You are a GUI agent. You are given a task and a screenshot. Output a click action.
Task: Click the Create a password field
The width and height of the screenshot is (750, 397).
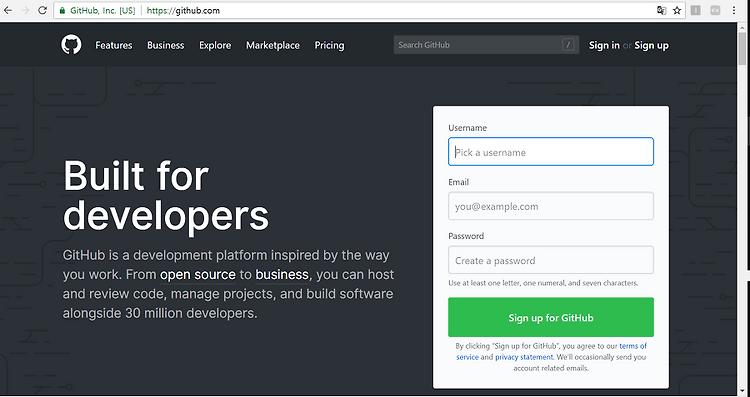tap(551, 260)
